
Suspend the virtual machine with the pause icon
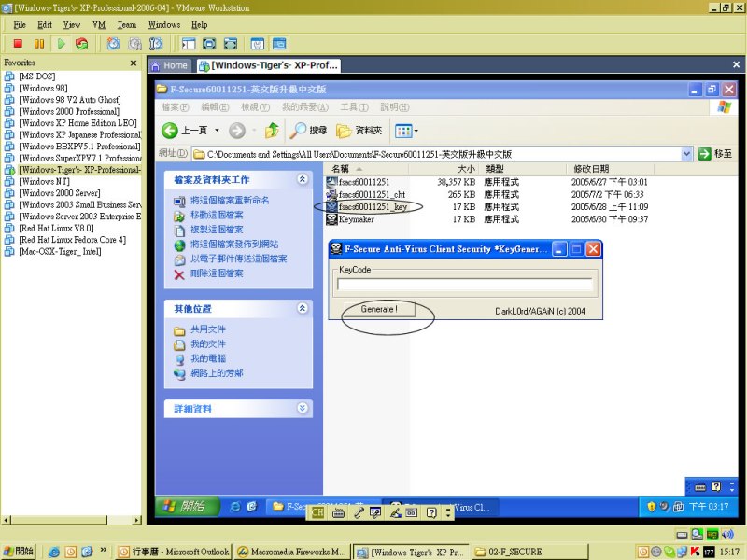pos(39,44)
